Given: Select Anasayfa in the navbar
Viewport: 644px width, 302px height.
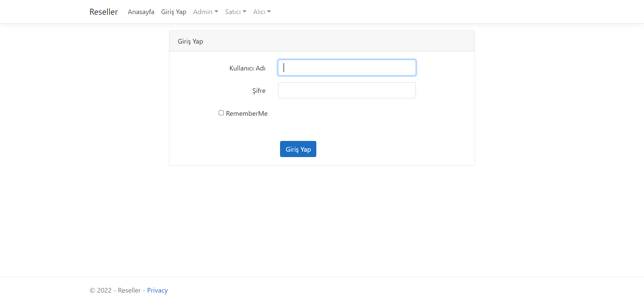Looking at the screenshot, I should point(141,12).
